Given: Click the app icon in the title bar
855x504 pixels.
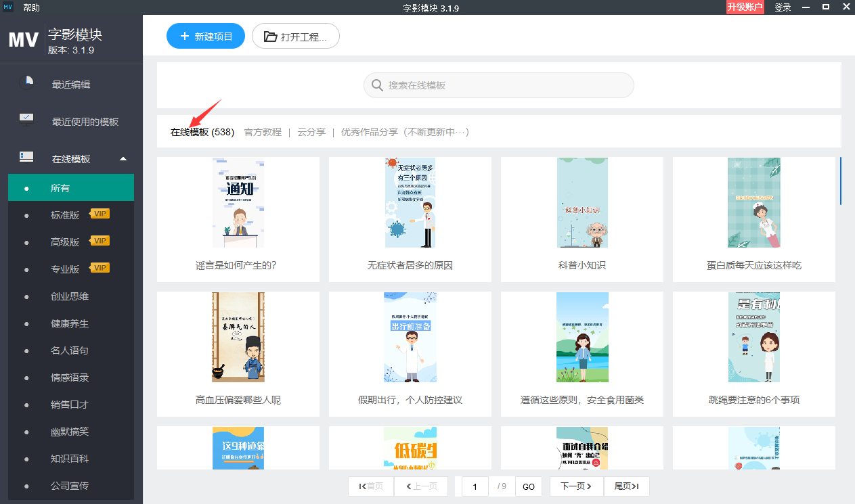Looking at the screenshot, I should (x=8, y=7).
